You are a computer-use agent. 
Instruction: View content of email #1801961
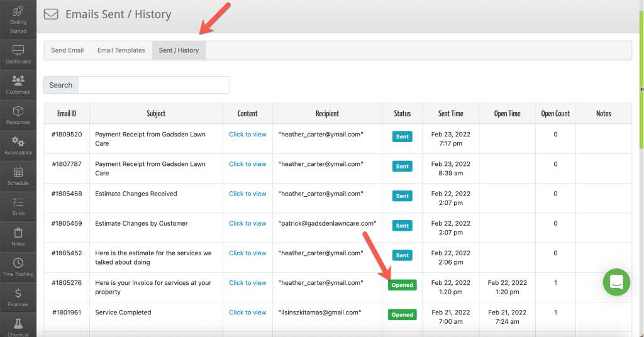click(248, 312)
